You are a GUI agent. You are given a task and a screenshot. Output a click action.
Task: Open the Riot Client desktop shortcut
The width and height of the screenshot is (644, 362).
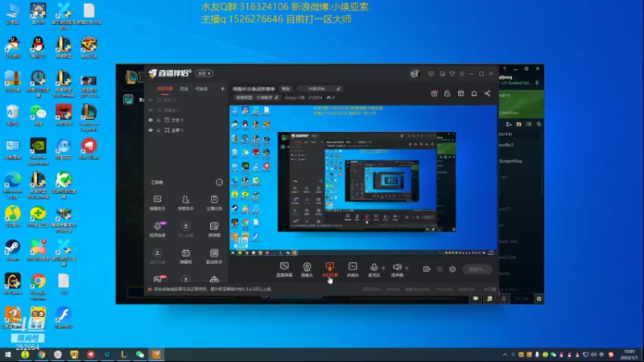[x=89, y=149]
